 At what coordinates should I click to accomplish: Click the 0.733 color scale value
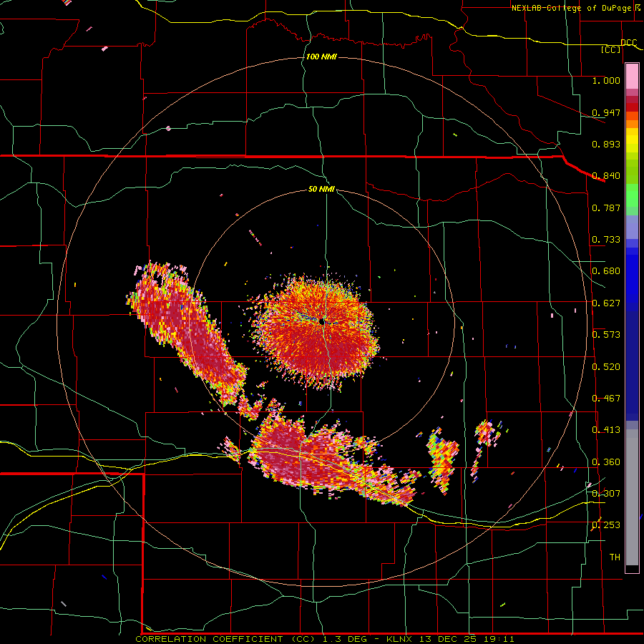point(606,239)
